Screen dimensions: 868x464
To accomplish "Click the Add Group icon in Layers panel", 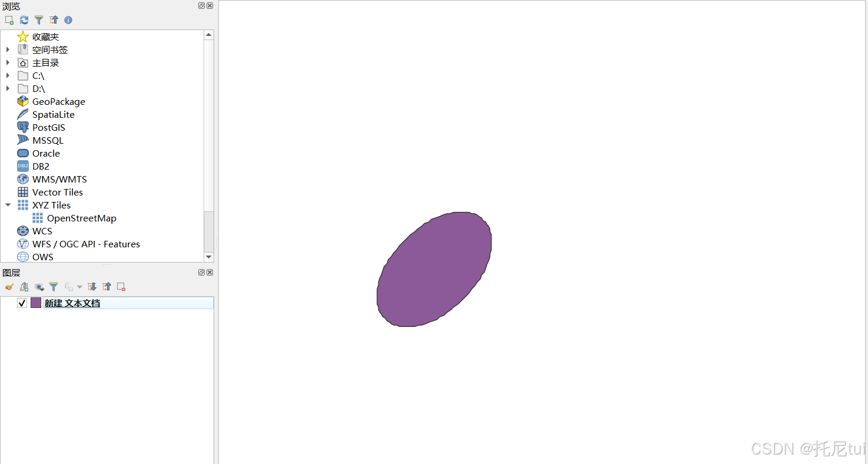I will (x=24, y=287).
